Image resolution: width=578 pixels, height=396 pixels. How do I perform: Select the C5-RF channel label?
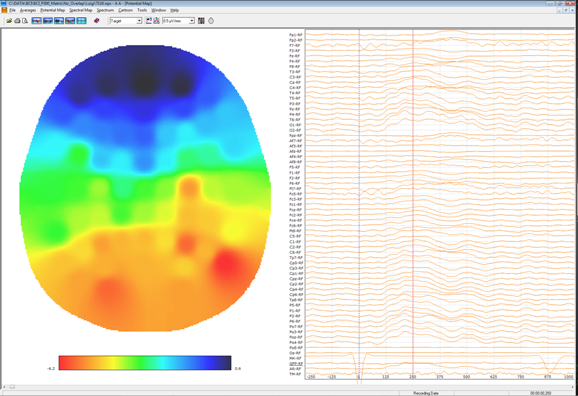click(295, 236)
